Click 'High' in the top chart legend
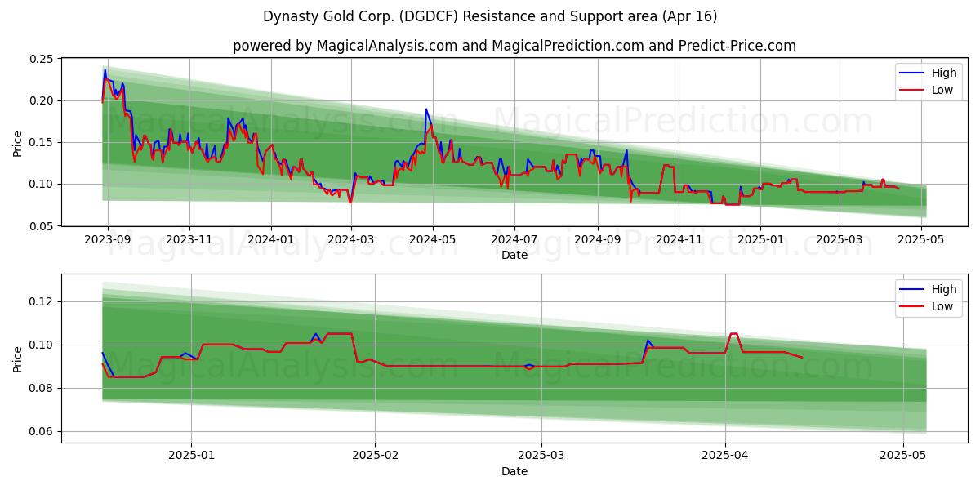Screen dimensions: 980x490 (x=944, y=73)
